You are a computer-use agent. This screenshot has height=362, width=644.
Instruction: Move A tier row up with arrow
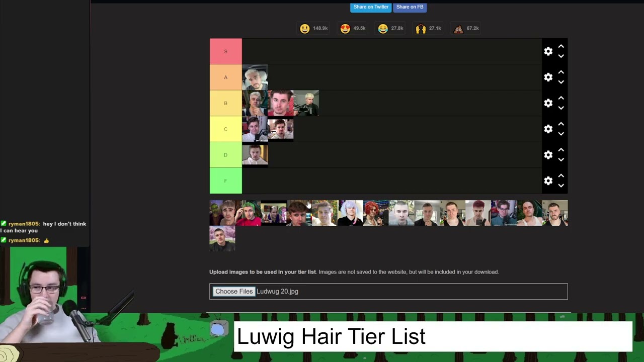tap(561, 73)
